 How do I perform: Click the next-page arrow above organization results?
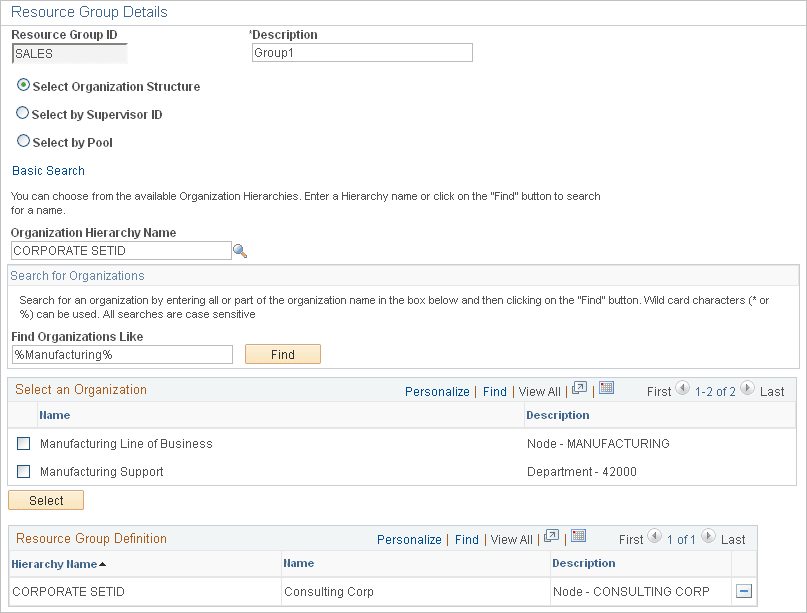tap(748, 390)
